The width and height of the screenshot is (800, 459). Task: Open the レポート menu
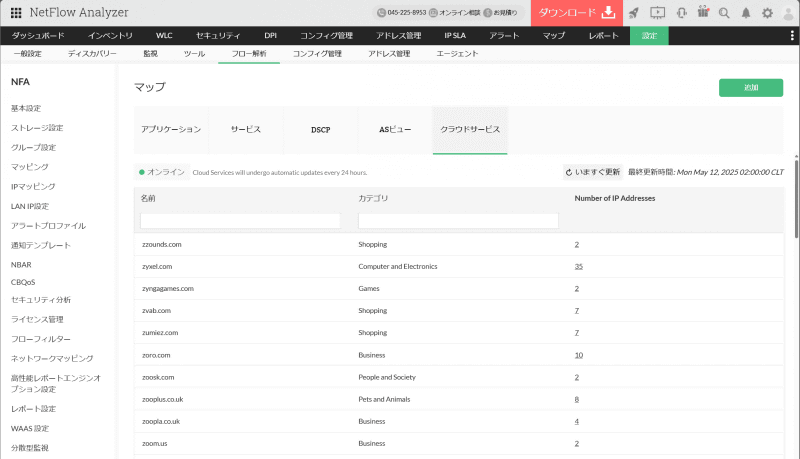[x=604, y=36]
